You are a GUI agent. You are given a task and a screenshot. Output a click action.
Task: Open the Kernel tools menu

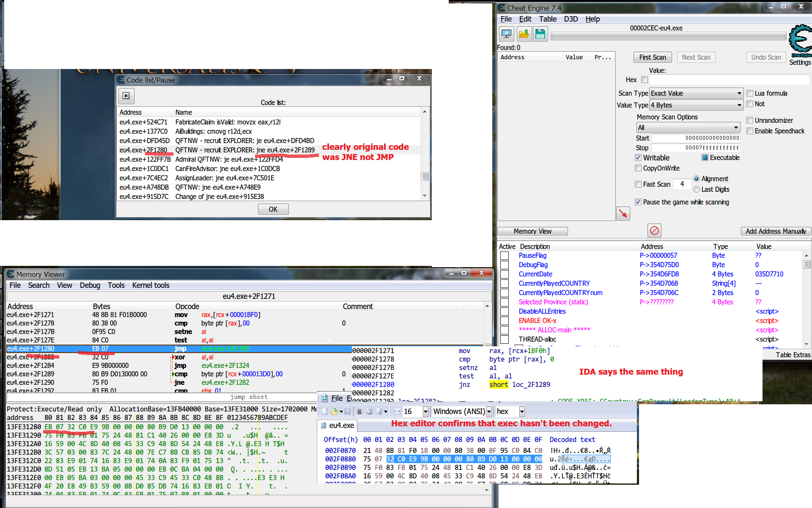(x=151, y=285)
